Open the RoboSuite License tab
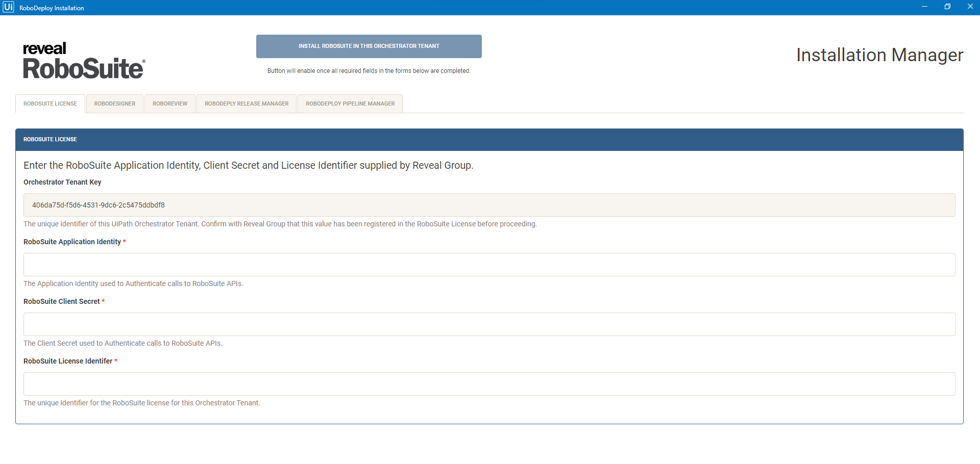Screen dimensions: 980x464 pos(50,104)
